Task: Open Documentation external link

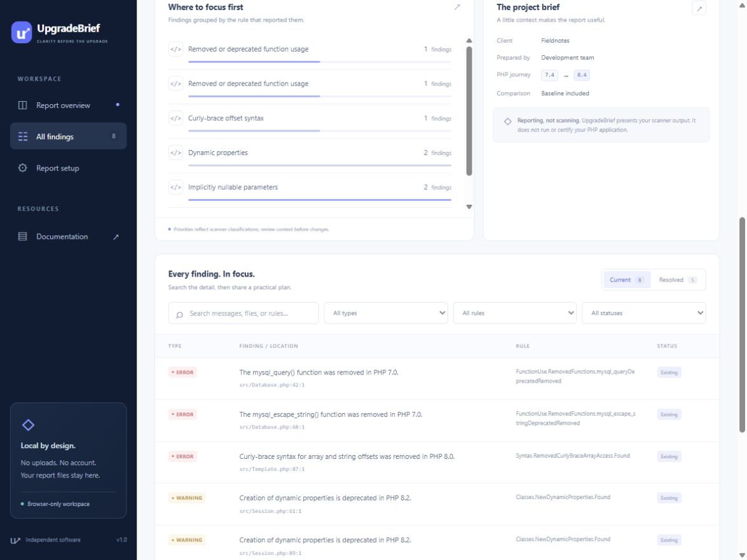Action: tap(68, 236)
